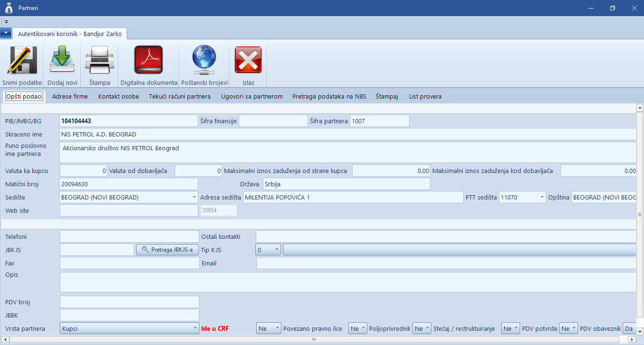Expand the Vrsta partnera dropdown Kupci

coord(195,328)
